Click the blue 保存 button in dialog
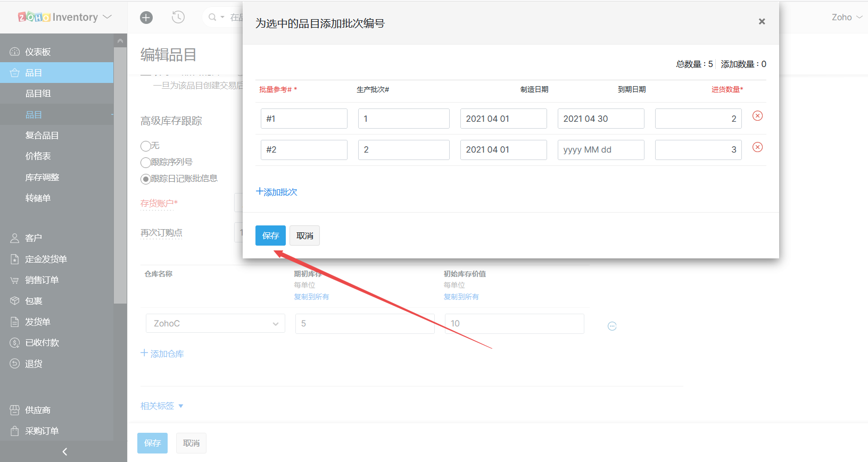 270,236
